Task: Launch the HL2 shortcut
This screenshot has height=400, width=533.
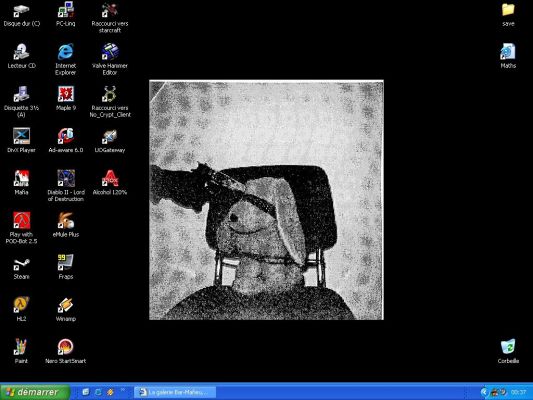Action: [x=21, y=309]
